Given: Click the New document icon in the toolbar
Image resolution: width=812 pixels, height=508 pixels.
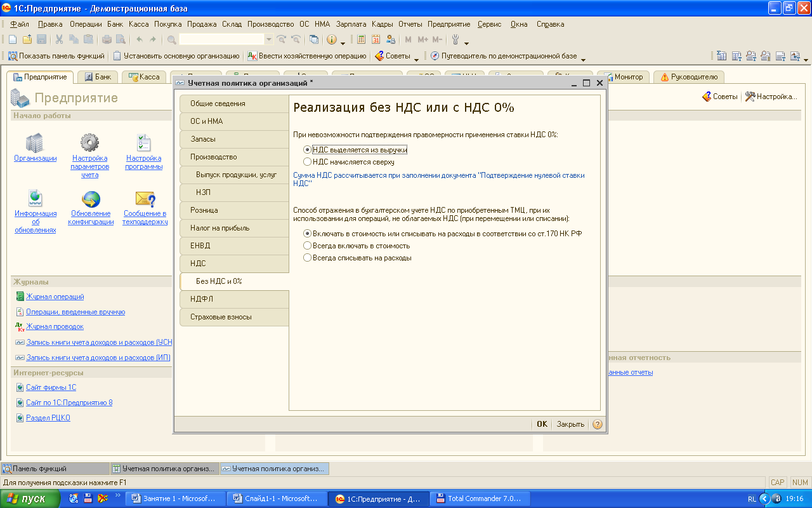Looking at the screenshot, I should tap(13, 39).
